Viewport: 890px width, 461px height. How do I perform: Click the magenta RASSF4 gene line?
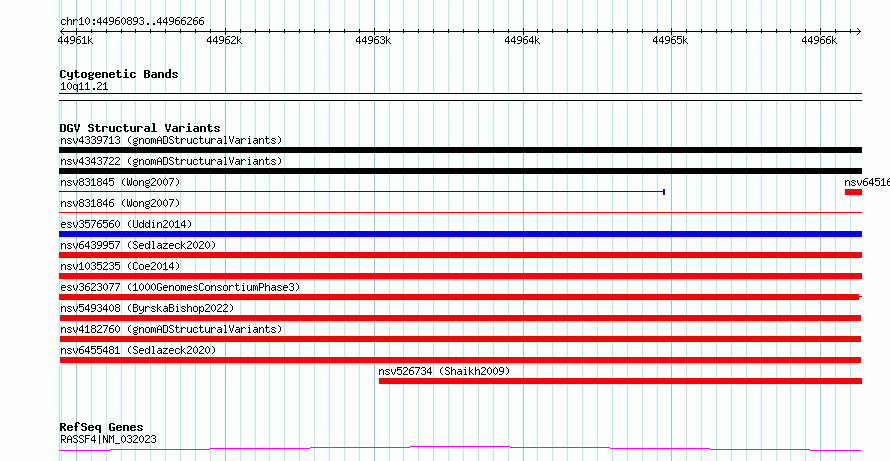(x=460, y=449)
